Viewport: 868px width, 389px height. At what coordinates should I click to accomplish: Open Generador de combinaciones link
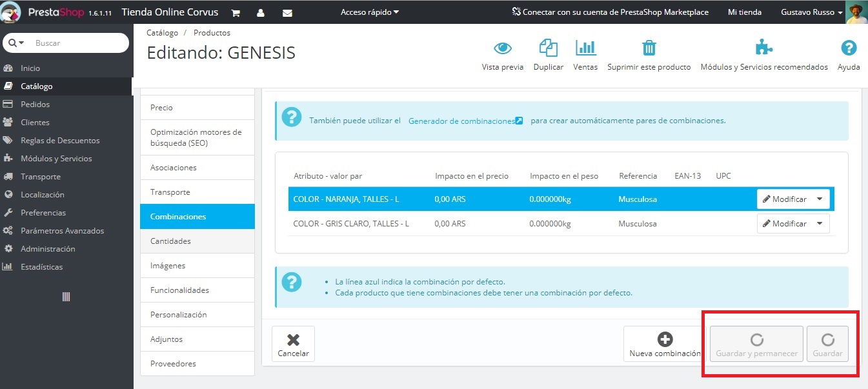465,121
